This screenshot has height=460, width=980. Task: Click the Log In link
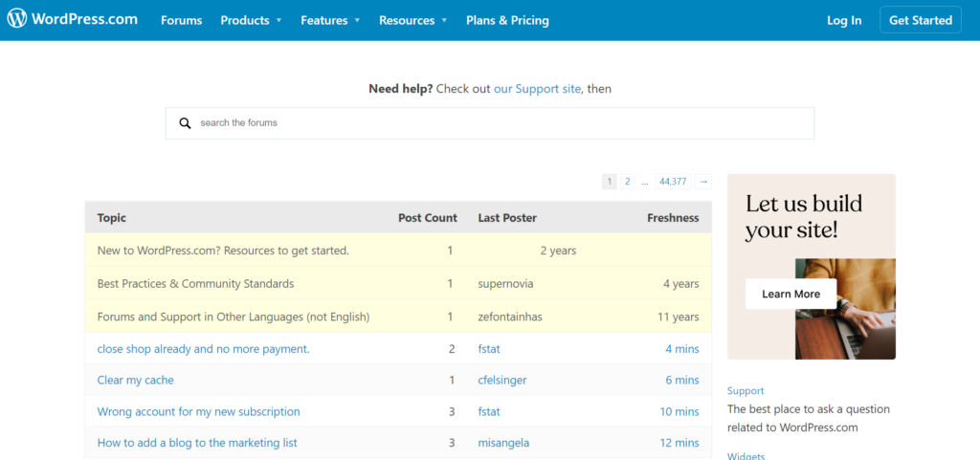pyautogui.click(x=844, y=21)
